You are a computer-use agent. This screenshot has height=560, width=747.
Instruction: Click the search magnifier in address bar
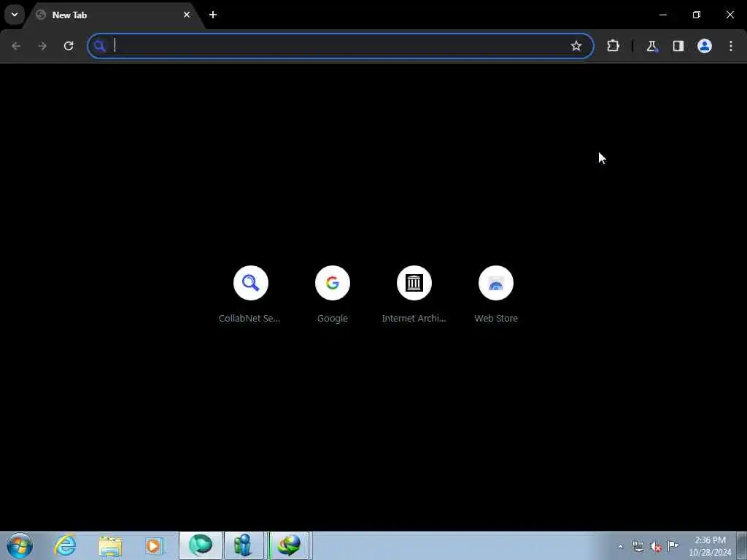coord(99,46)
